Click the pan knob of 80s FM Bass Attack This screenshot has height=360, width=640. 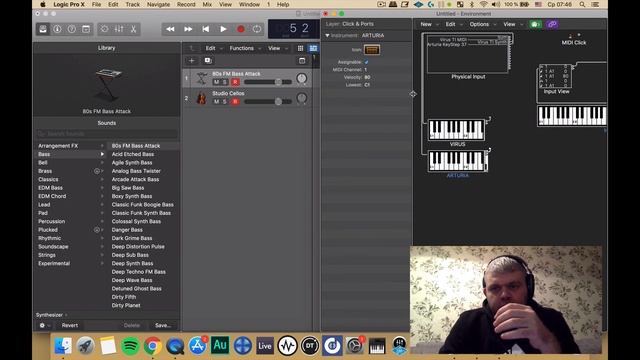pos(302,78)
